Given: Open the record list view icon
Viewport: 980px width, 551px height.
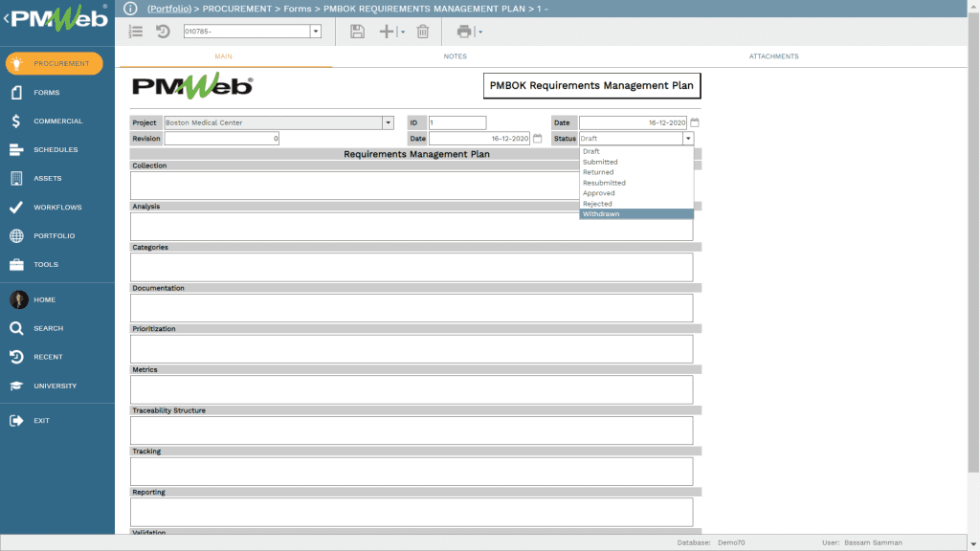Looking at the screenshot, I should 136,32.
